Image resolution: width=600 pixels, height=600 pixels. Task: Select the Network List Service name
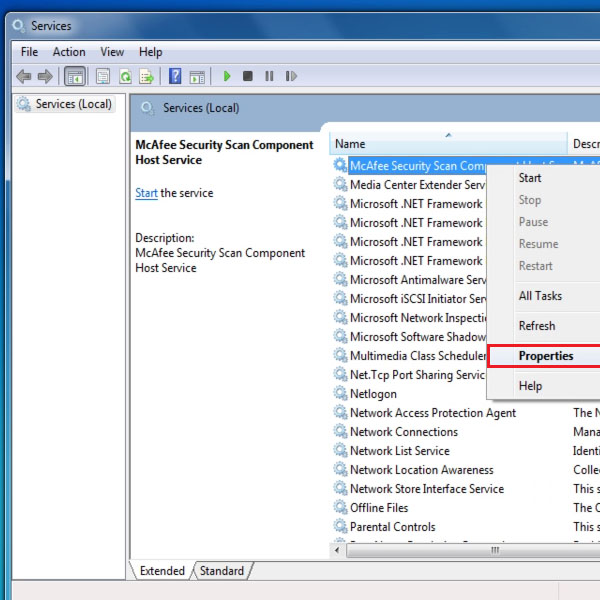click(x=399, y=451)
